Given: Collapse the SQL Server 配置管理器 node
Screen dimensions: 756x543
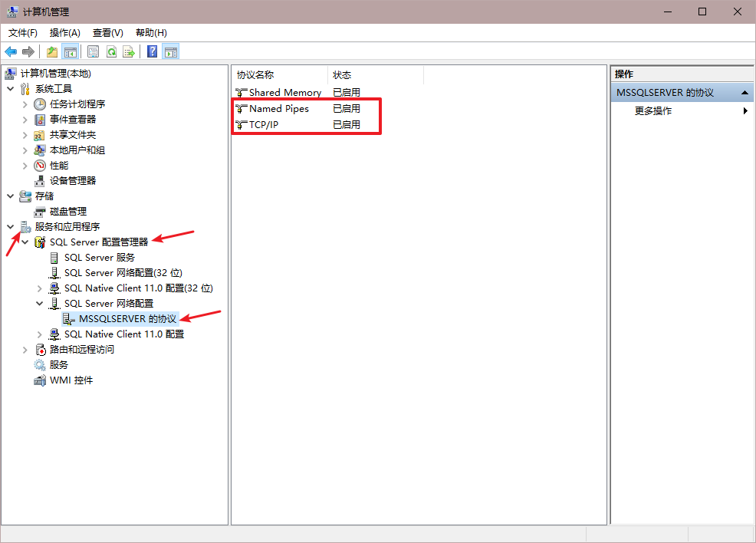Looking at the screenshot, I should tap(25, 242).
